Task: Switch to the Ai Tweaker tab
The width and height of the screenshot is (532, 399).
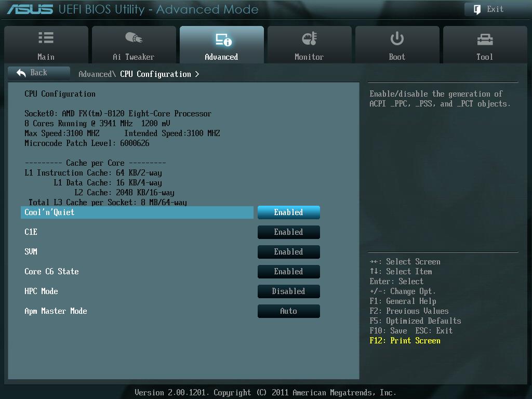Action: 134,45
